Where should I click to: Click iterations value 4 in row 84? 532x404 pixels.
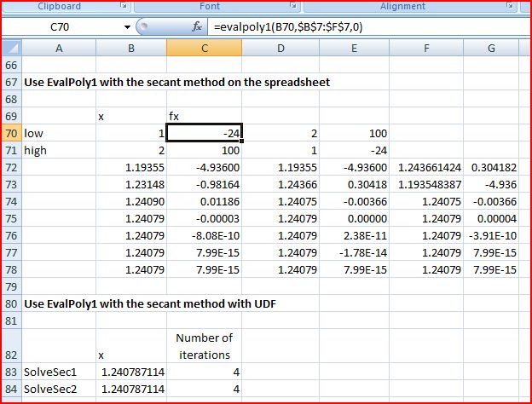205,389
